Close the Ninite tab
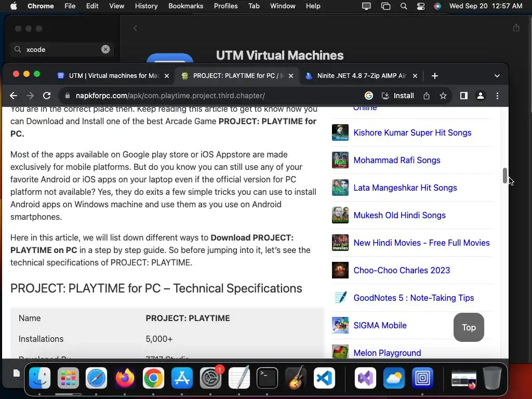Image resolution: width=532 pixels, height=399 pixels. [x=415, y=76]
